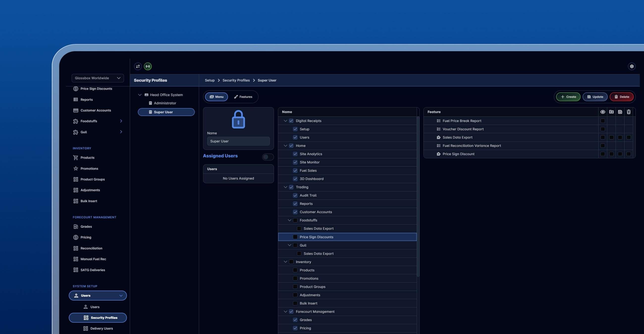Click the Super User breadcrumb
This screenshot has height=334, width=644.
(x=267, y=80)
